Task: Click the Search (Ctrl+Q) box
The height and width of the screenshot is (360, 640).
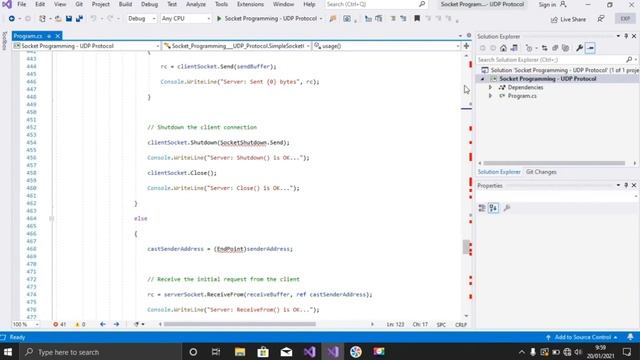Action: click(x=376, y=4)
